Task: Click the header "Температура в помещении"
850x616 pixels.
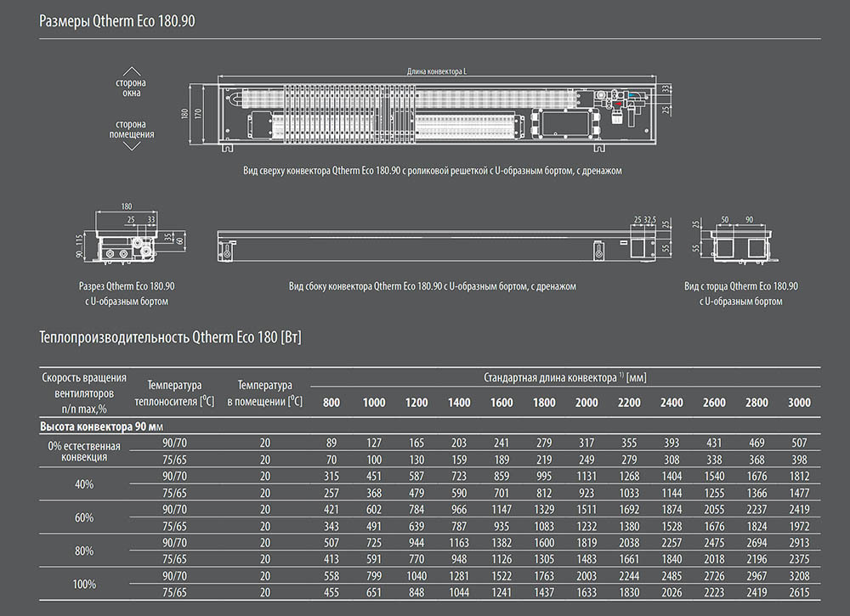Action: click(264, 393)
